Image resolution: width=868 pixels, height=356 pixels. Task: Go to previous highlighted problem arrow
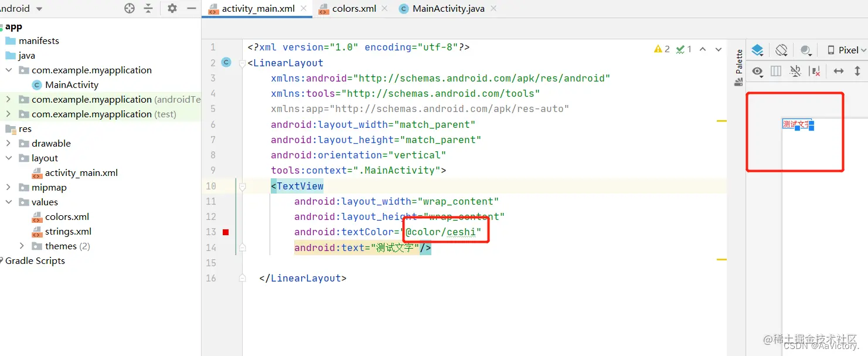pyautogui.click(x=703, y=49)
